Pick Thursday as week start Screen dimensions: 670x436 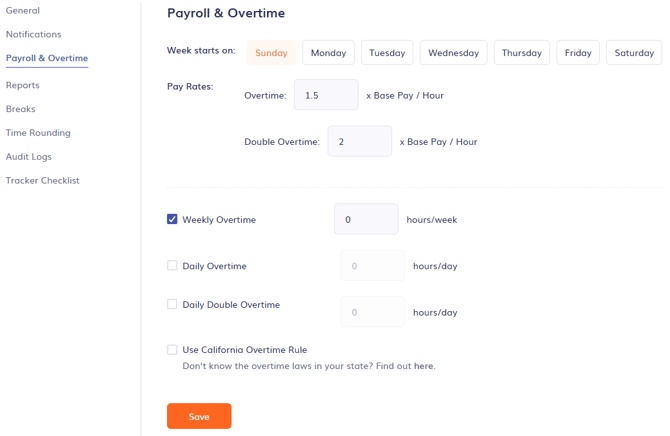[521, 53]
